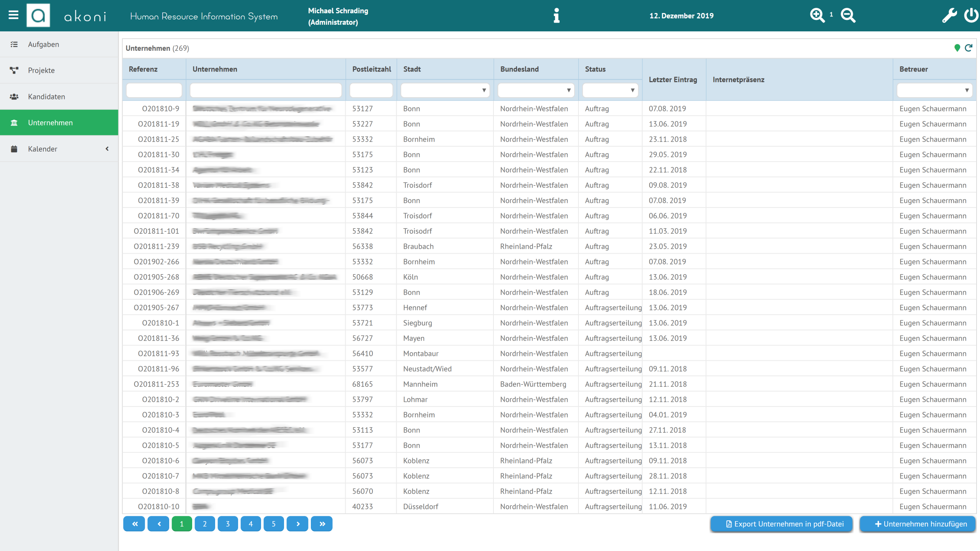
Task: Go to page 2 of the table
Action: tap(205, 524)
